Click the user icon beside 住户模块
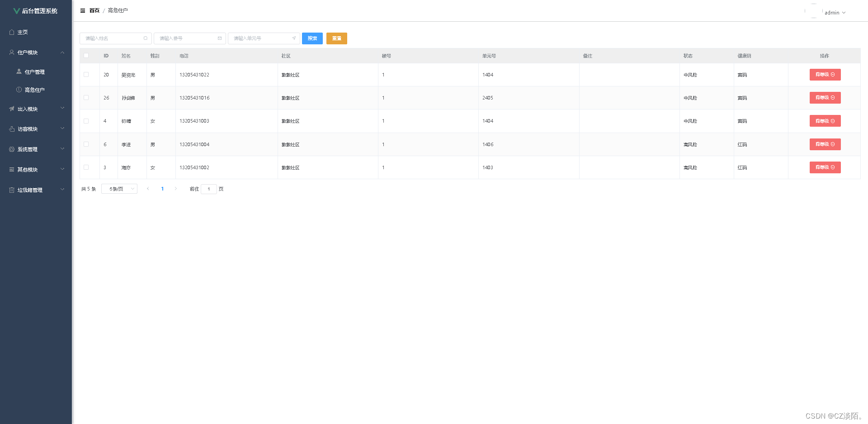Image resolution: width=868 pixels, height=424 pixels. pyautogui.click(x=12, y=52)
